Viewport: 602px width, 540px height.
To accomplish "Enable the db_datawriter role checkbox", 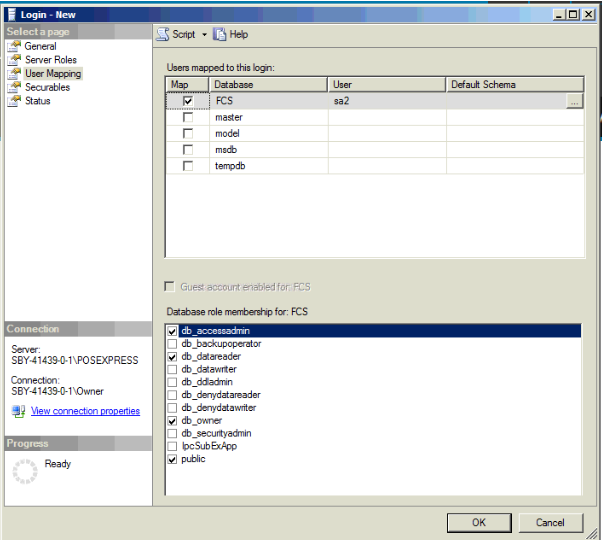I will click(x=173, y=370).
